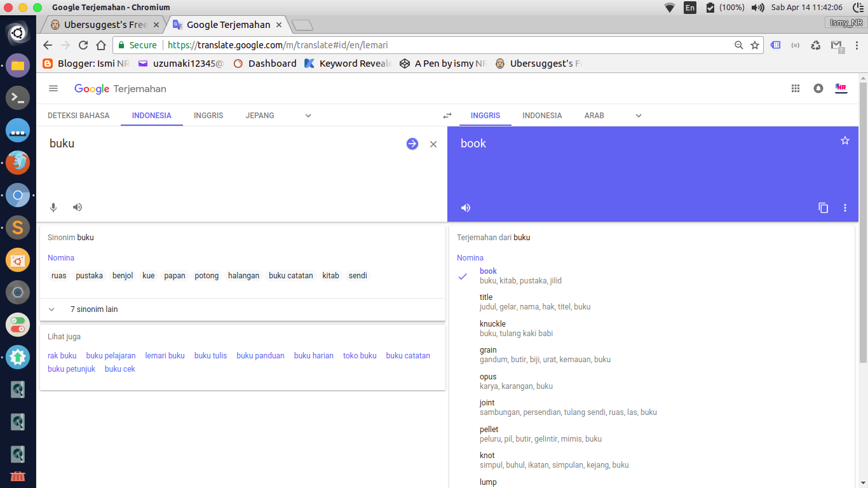Open the Wi-Fi network indicator
868x488 pixels.
670,8
